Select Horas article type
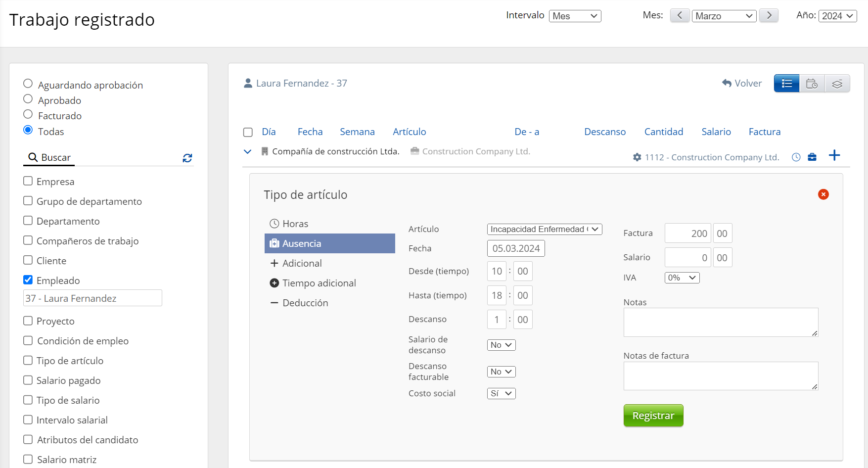The height and width of the screenshot is (468, 868). coord(295,224)
